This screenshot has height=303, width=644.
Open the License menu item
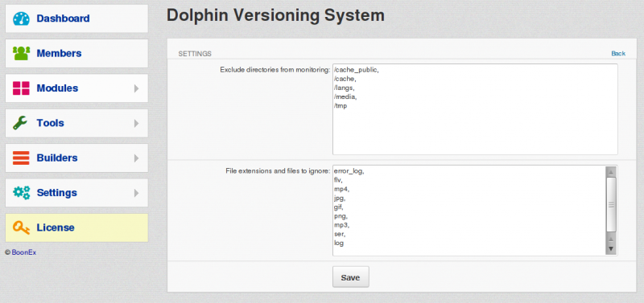point(76,227)
